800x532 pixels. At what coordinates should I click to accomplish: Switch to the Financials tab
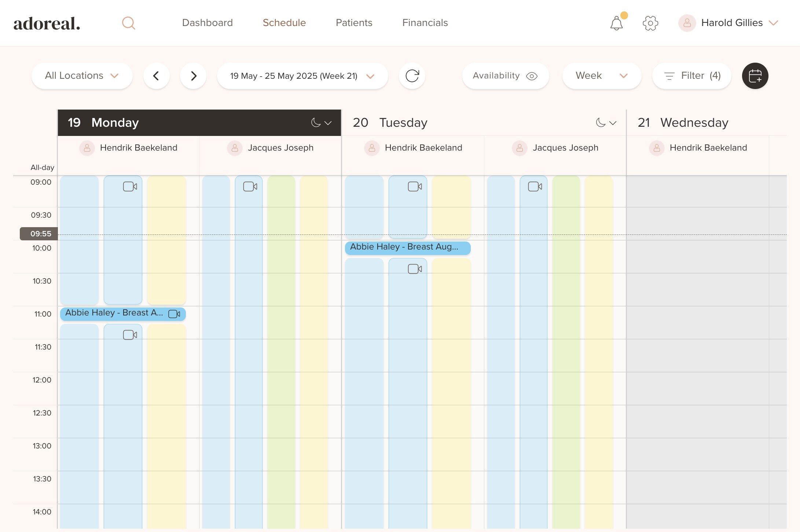click(425, 23)
